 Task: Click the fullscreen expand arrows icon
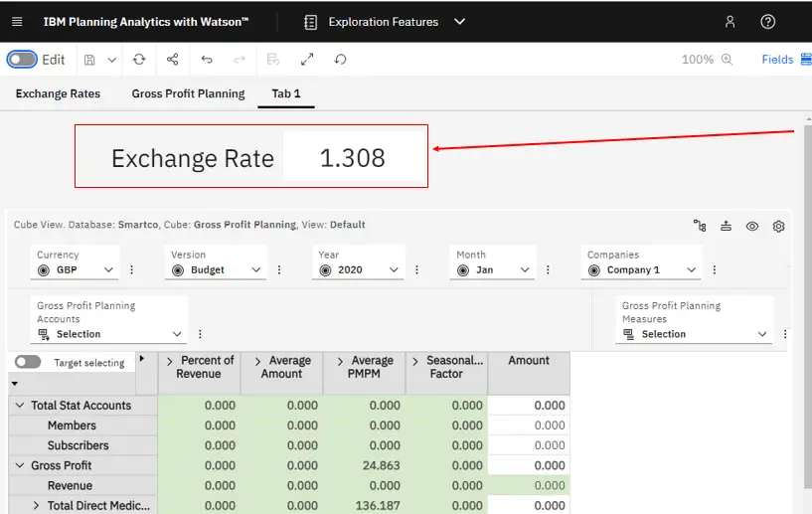307,60
